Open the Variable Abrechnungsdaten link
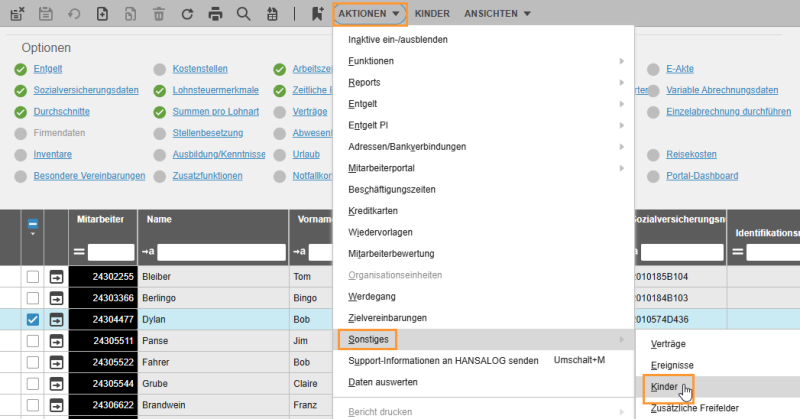This screenshot has width=800, height=419. click(x=722, y=90)
